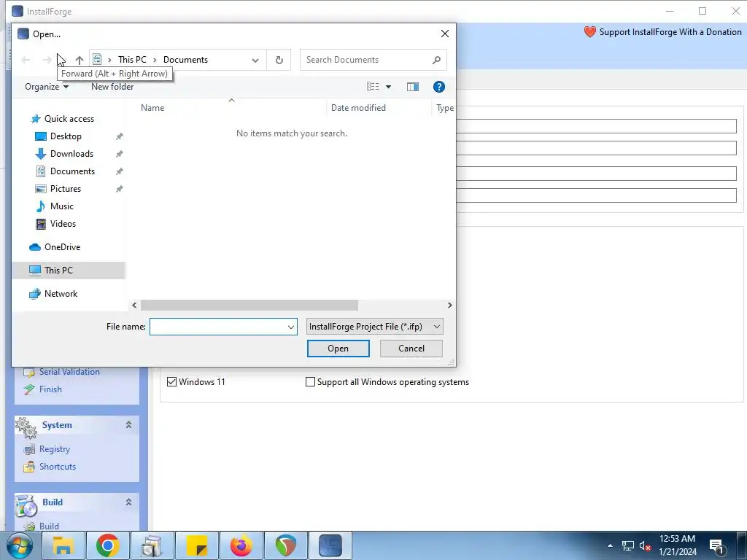Select Desktop in the sidebar

pyautogui.click(x=66, y=136)
